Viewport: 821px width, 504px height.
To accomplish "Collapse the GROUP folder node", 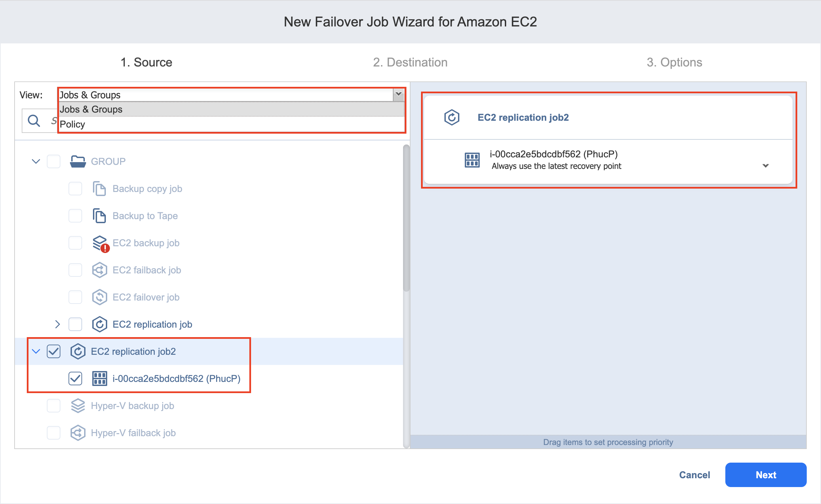I will 36,161.
